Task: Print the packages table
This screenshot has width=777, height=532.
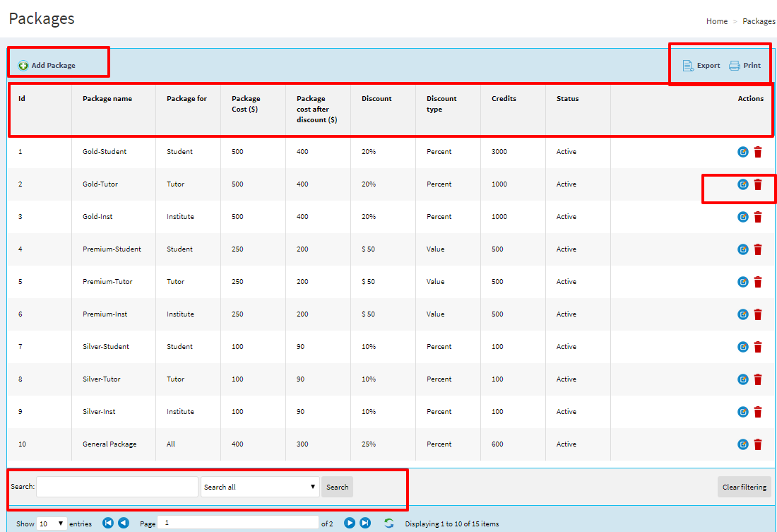Action: click(745, 66)
